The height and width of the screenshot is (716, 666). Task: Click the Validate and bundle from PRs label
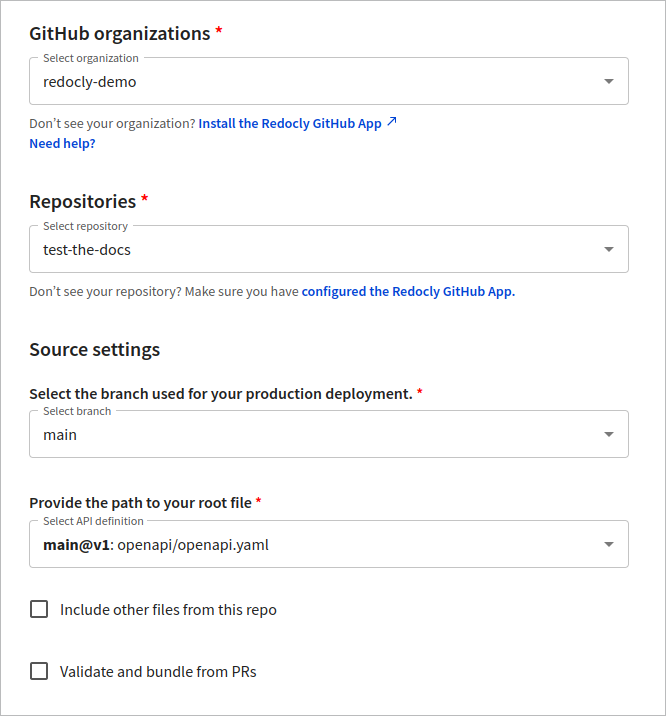[x=158, y=672]
